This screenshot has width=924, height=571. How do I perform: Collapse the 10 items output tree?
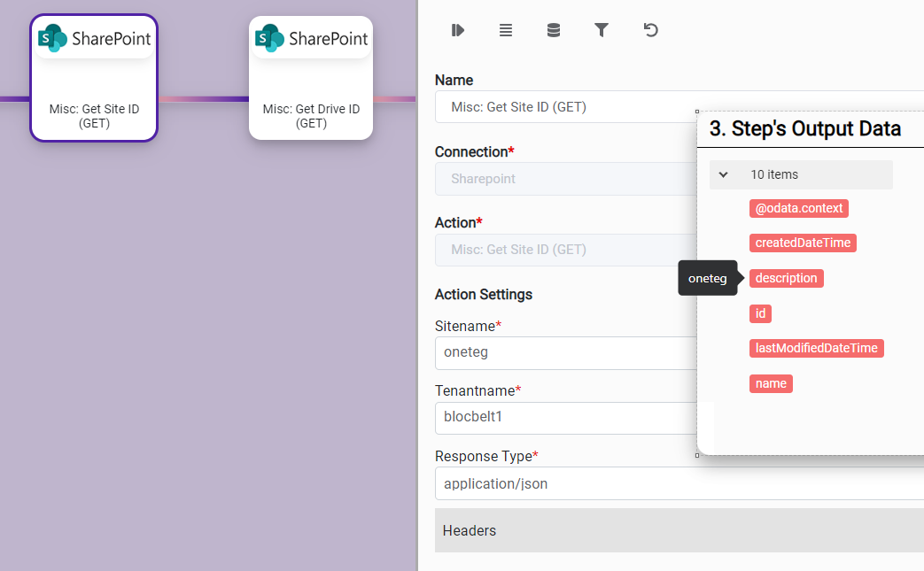click(x=723, y=175)
